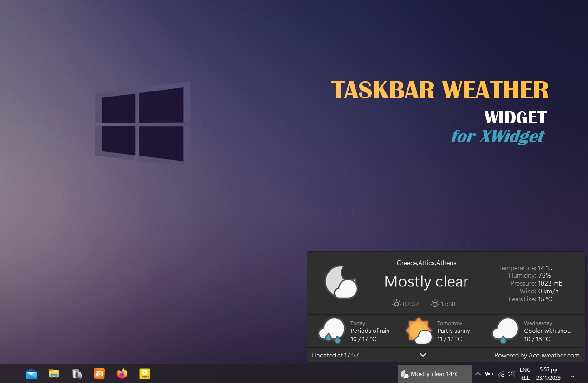
Task: Open the Recycle Bin from the taskbar
Action: [77, 373]
